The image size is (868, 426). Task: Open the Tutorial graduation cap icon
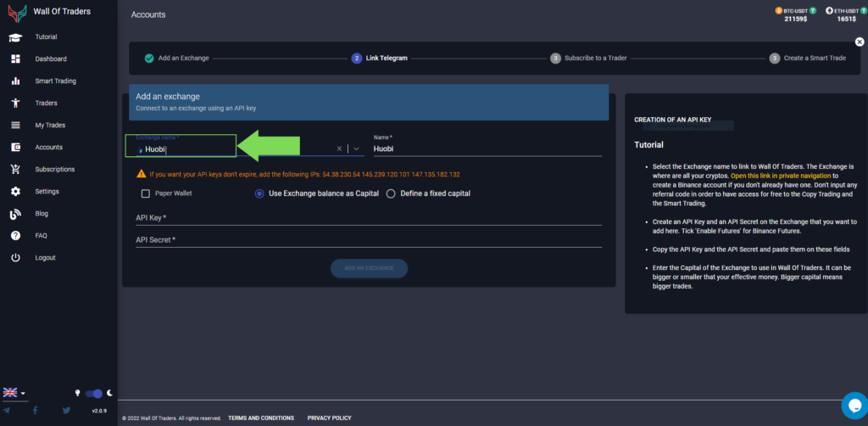[15, 37]
